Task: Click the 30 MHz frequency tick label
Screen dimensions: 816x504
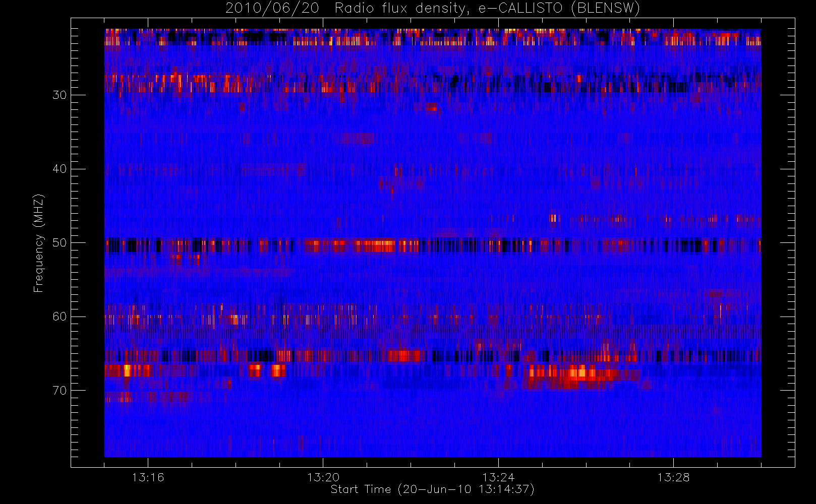Action: point(60,95)
